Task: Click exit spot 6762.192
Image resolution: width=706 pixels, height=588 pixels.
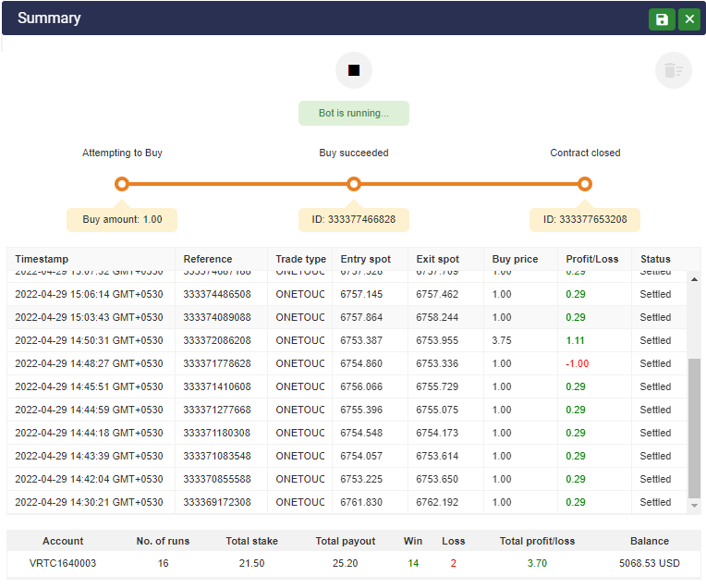Action: 437,502
